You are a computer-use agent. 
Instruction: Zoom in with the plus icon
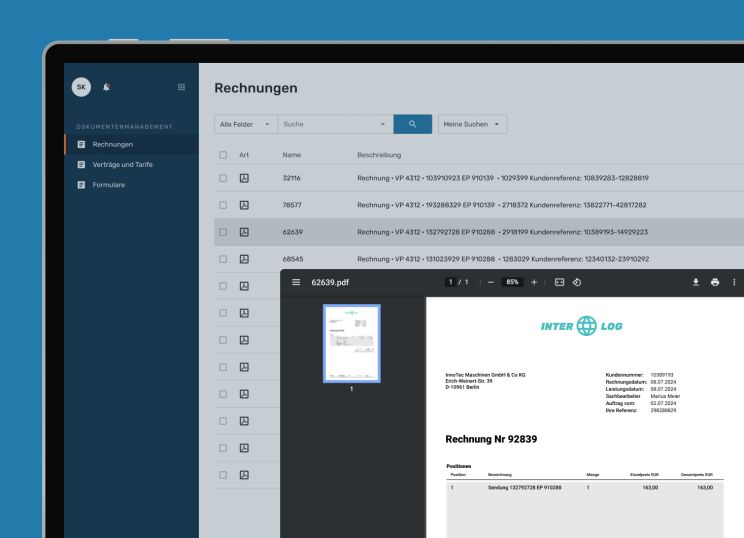[x=534, y=282]
